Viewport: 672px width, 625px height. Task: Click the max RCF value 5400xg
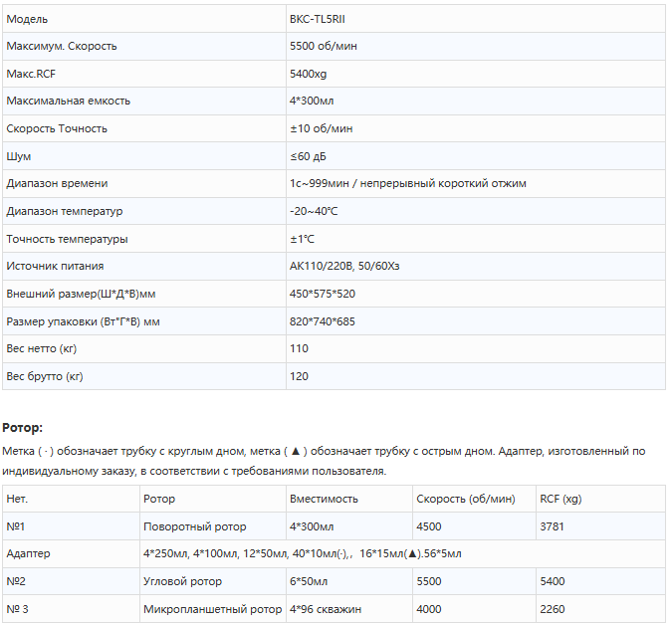(308, 74)
